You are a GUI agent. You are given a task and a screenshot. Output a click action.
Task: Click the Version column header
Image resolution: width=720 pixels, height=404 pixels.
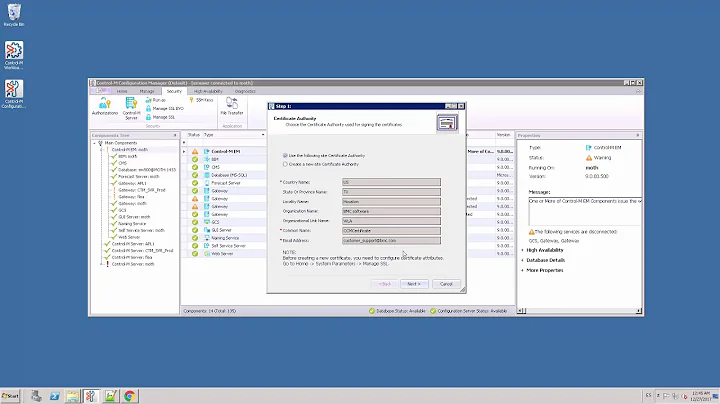[503, 135]
